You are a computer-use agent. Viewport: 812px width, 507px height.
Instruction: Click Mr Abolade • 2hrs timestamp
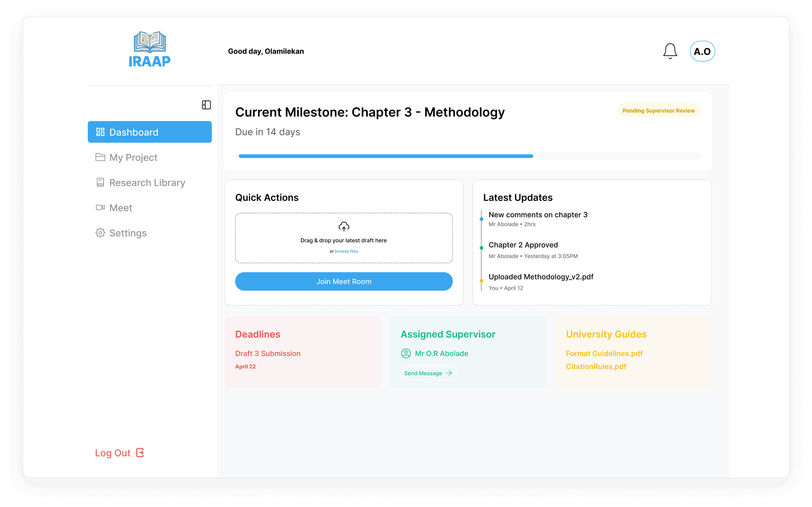pyautogui.click(x=512, y=224)
